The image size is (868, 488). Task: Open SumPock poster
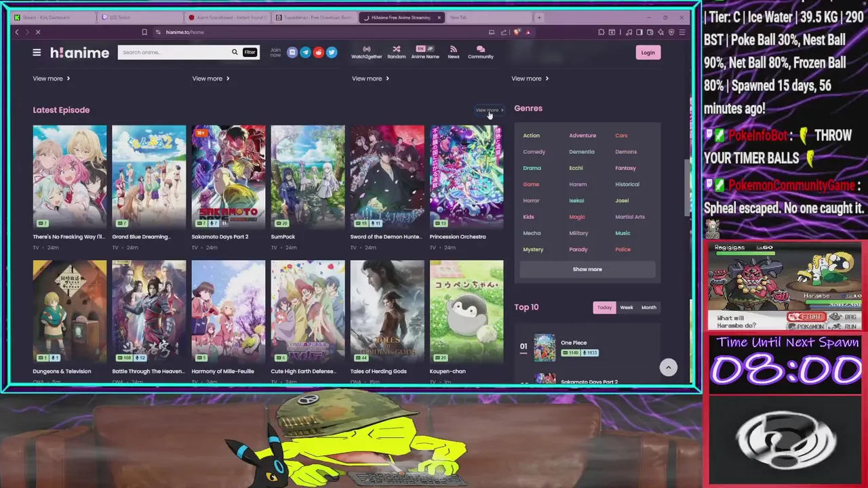307,177
